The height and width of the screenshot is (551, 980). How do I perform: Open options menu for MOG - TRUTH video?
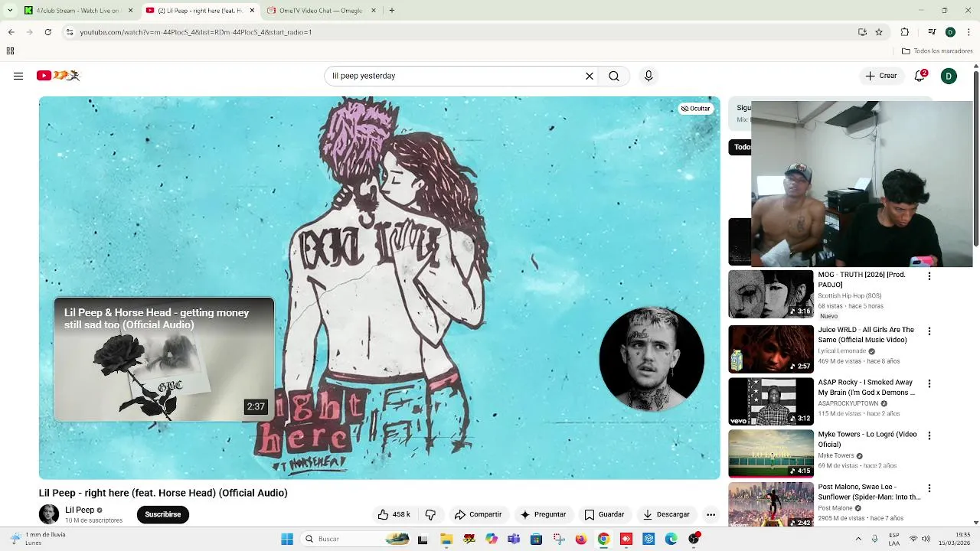tap(929, 276)
